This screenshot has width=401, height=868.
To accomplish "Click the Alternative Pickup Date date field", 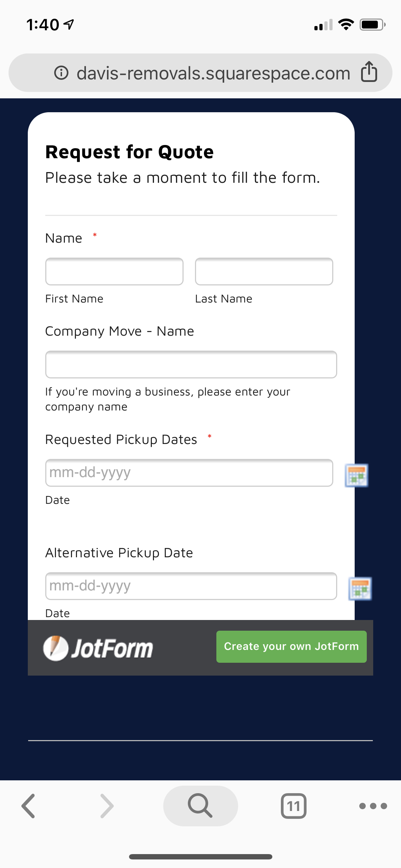I will pos(191,586).
